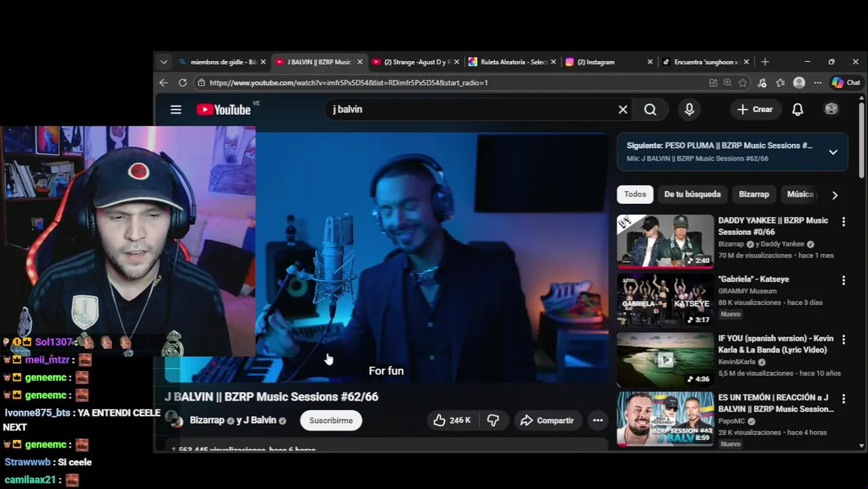Select the 'Música' filter chip
Viewport: 868px width, 489px height.
tap(799, 194)
